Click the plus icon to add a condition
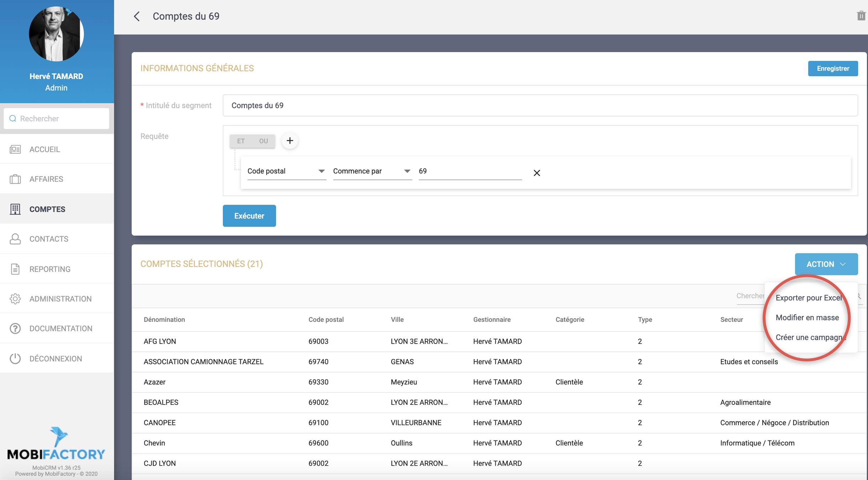 290,141
